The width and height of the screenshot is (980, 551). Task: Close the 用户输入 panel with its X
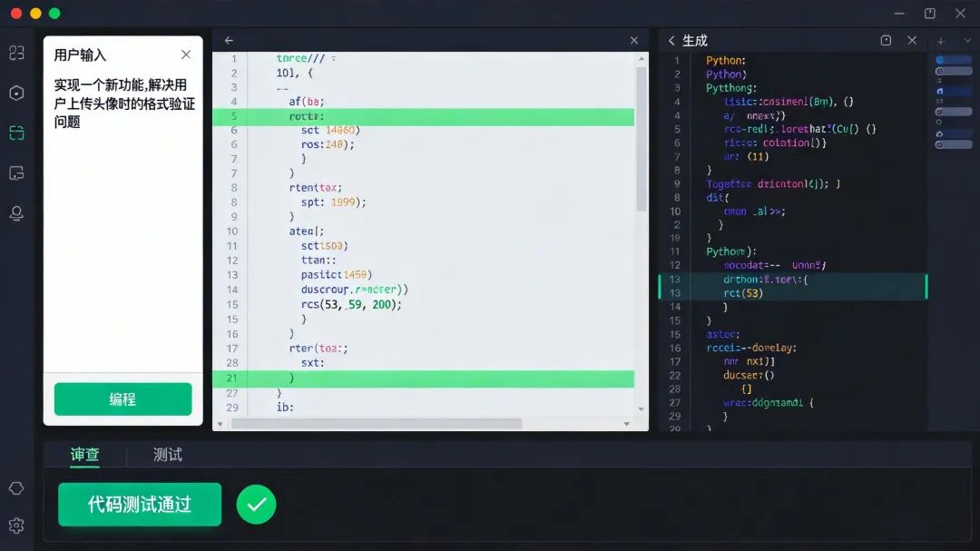[186, 54]
